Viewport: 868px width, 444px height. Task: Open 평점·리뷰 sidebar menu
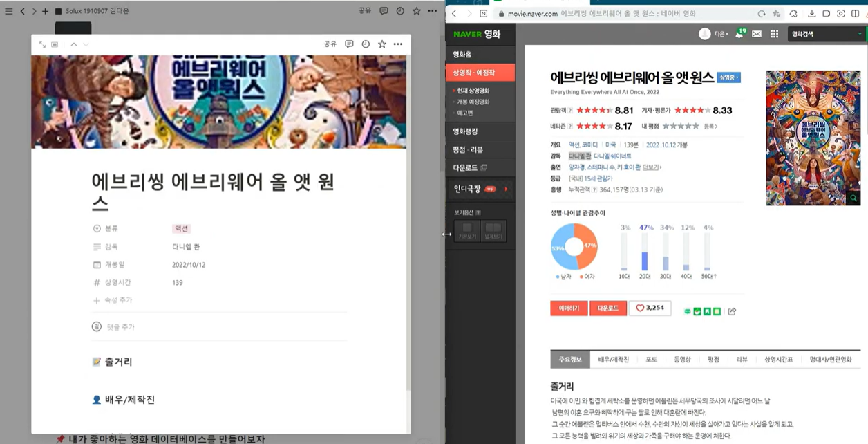click(x=480, y=150)
